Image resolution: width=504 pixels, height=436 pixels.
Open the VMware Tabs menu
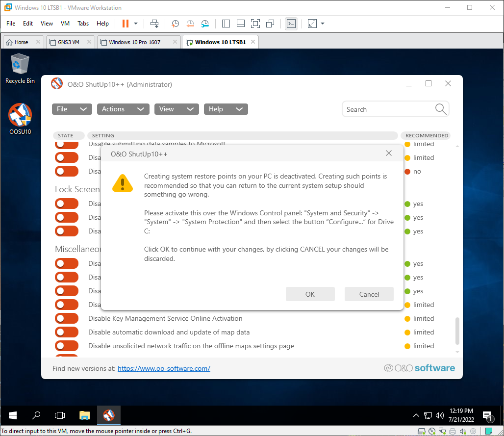tap(83, 24)
